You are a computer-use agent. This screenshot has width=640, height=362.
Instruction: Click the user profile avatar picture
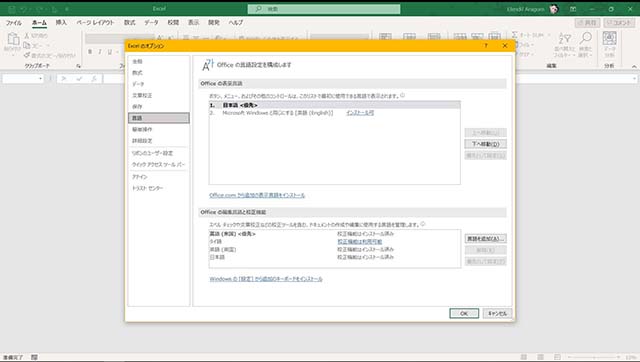click(x=553, y=9)
